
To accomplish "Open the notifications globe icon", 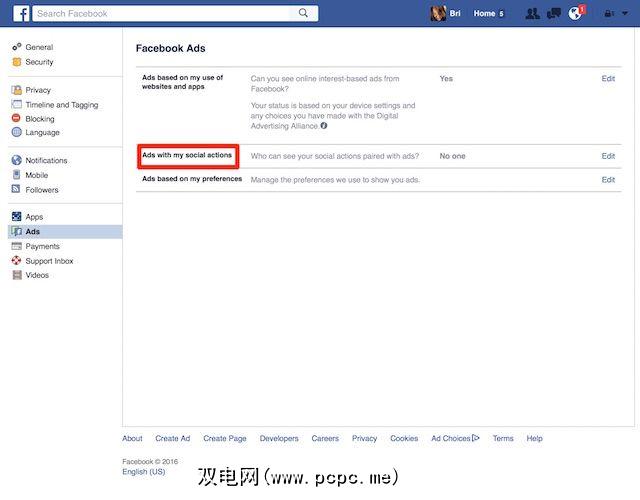I will tap(575, 13).
